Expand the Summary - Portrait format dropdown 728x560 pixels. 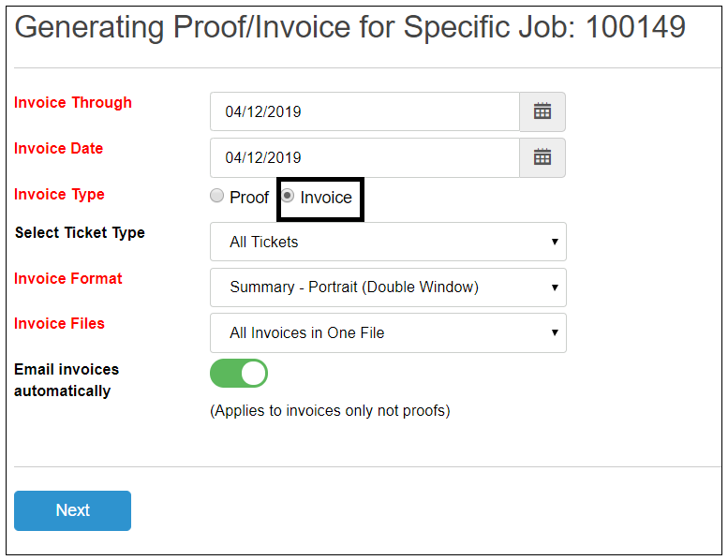(388, 287)
